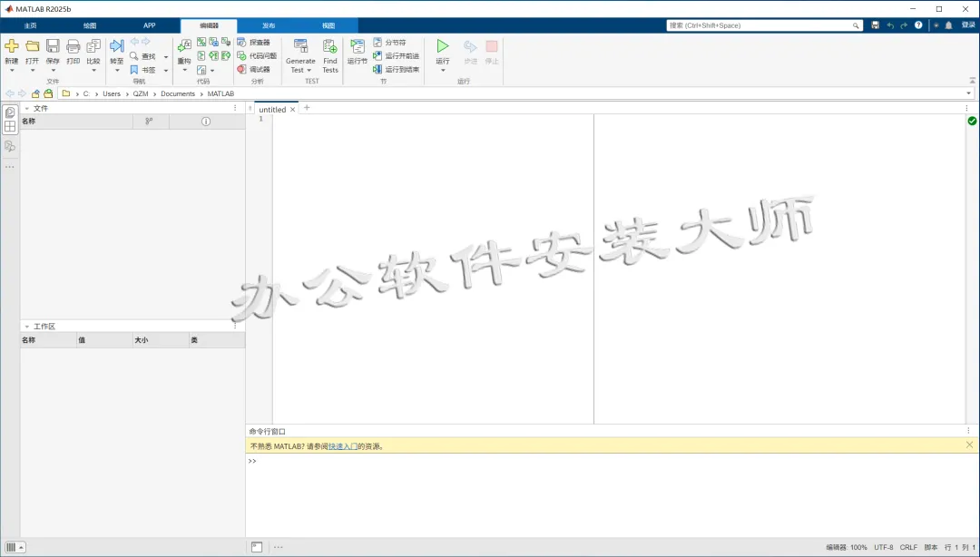
Task: Switch to the 主页 tab
Action: click(x=30, y=25)
